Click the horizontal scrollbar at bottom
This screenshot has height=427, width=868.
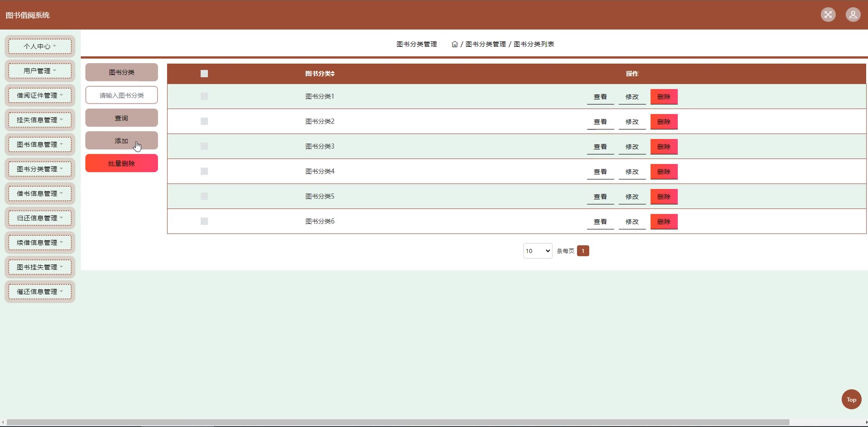tap(398, 422)
